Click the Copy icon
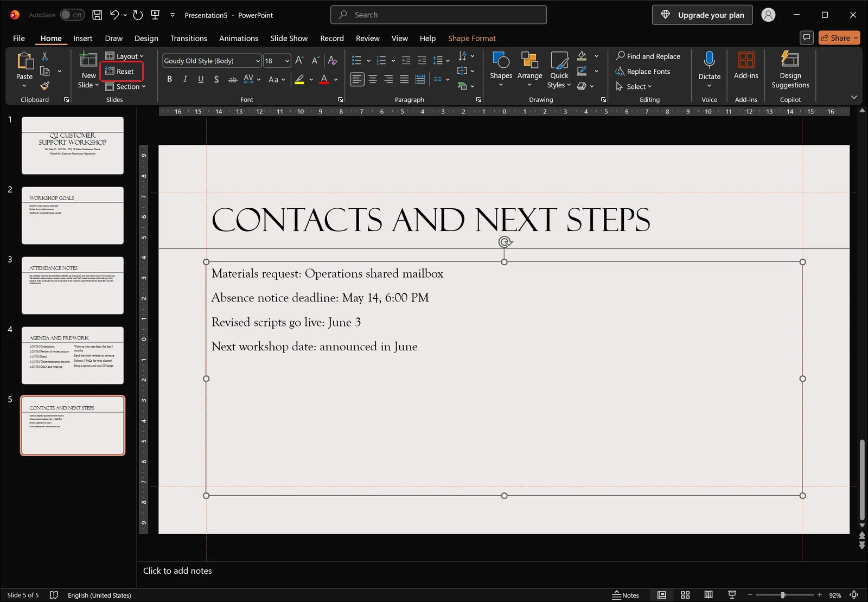 pos(45,71)
